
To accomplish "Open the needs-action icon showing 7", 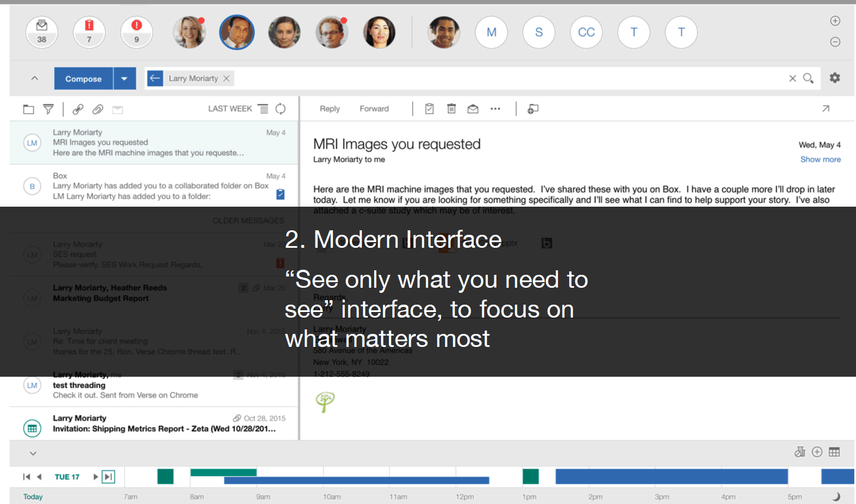I will [x=89, y=32].
